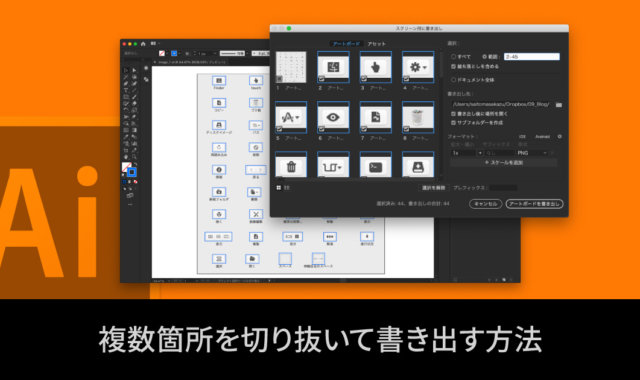The image size is (640, 380).
Task: Select the terminal icon artboard thumbnail
Action: 376,165
